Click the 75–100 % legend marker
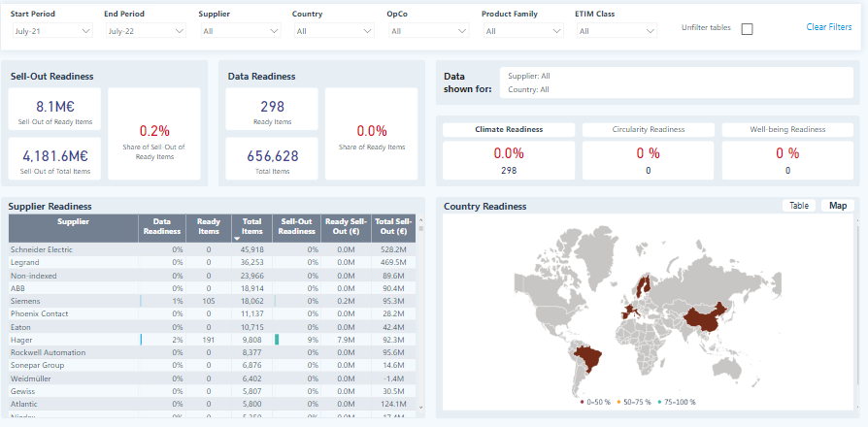Image resolution: width=868 pixels, height=427 pixels. [660, 402]
